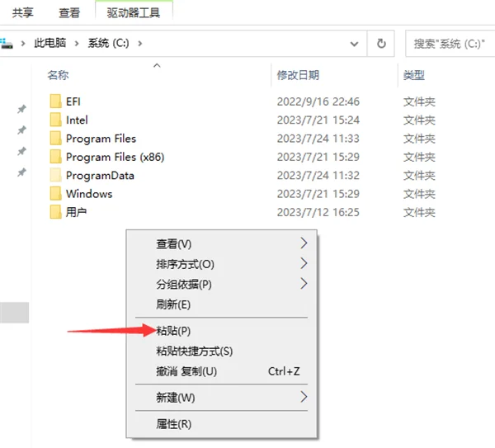Click the Windows folder icon

pos(55,194)
